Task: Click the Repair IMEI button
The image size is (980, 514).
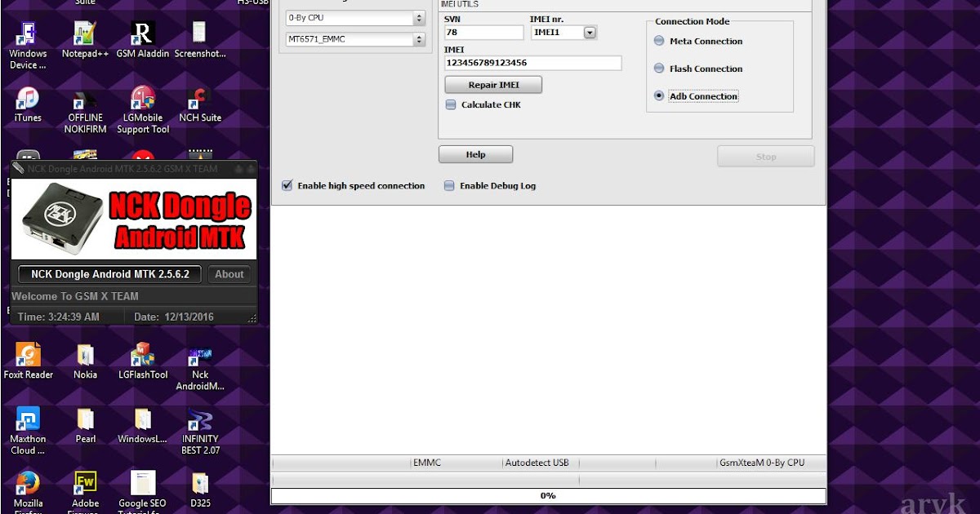Action: tap(492, 84)
